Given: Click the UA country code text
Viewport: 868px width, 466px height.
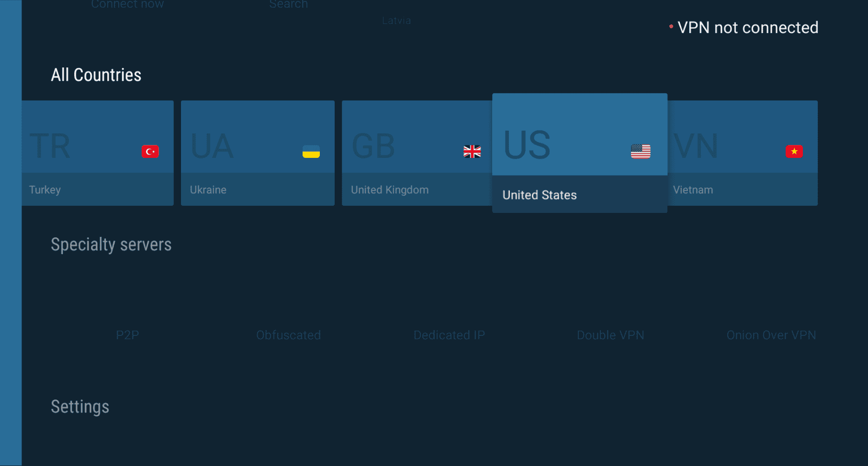Looking at the screenshot, I should click(x=212, y=146).
